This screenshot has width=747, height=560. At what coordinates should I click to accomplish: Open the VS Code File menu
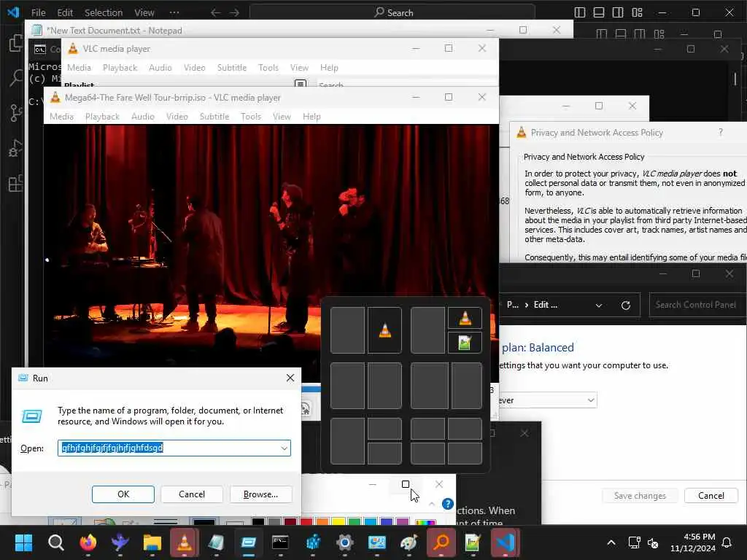point(38,12)
